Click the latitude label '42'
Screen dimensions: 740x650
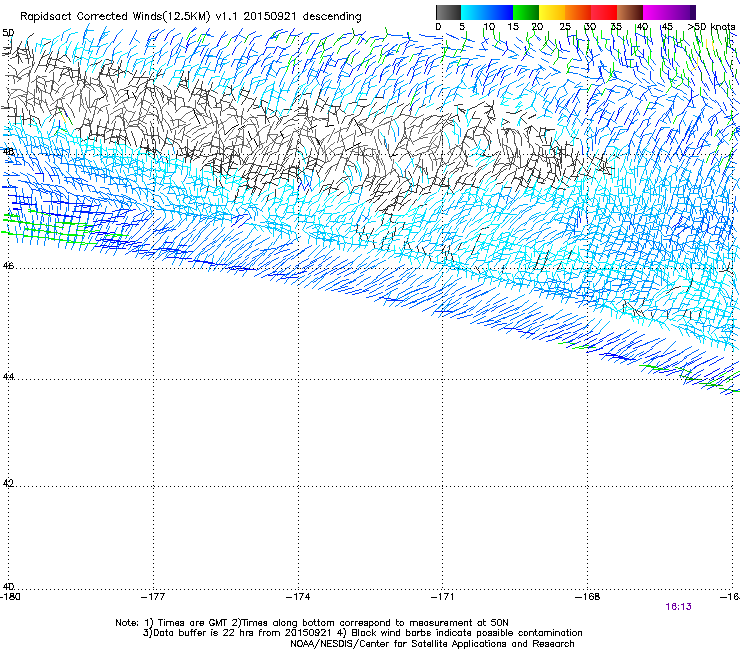point(8,483)
